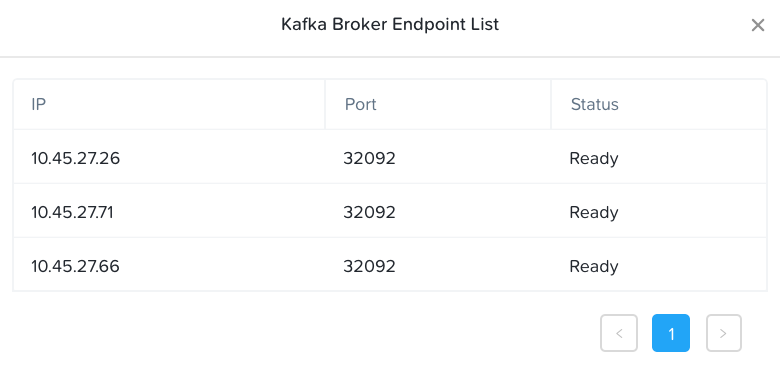Click empty area beside the IP header
This screenshot has width=780, height=386.
point(184,104)
